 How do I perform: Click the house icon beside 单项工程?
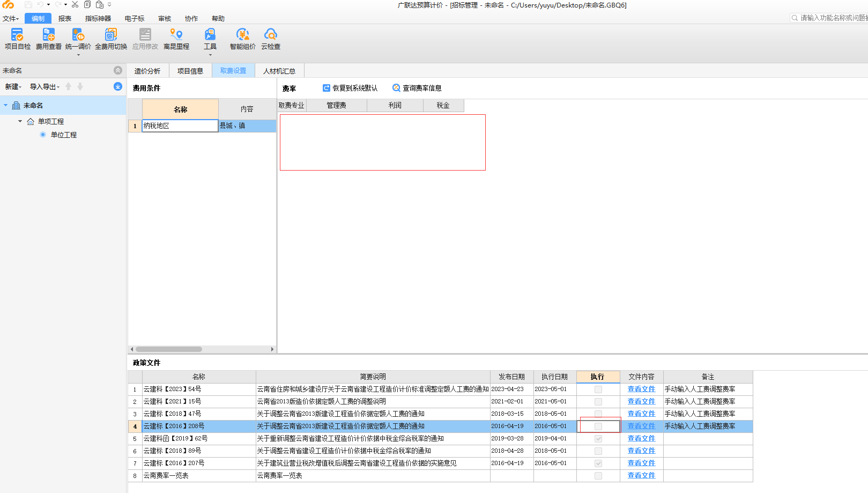click(31, 122)
